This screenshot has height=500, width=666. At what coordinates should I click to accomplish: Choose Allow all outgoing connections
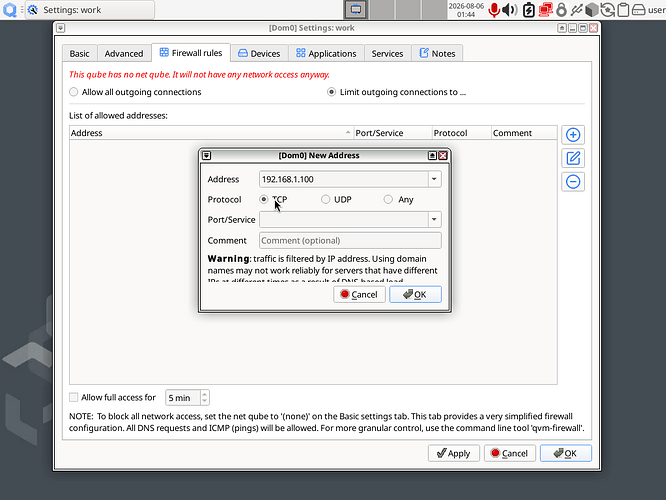tap(73, 92)
